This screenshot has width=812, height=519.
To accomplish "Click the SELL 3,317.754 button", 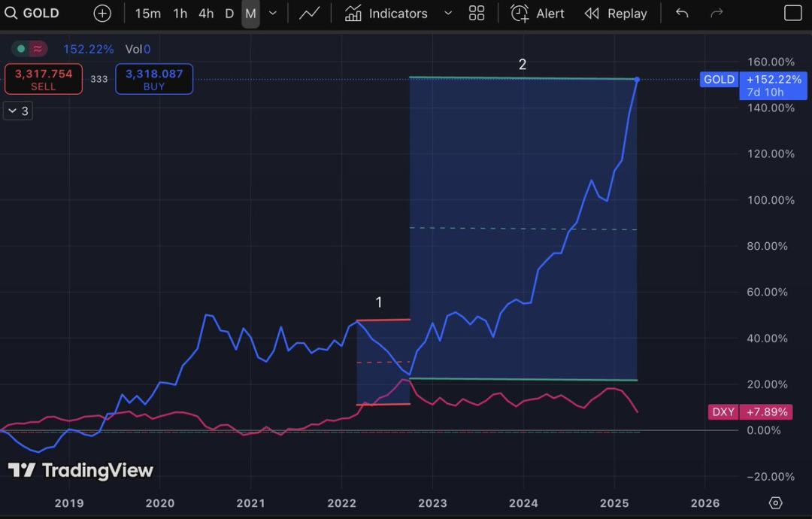I will pyautogui.click(x=44, y=79).
